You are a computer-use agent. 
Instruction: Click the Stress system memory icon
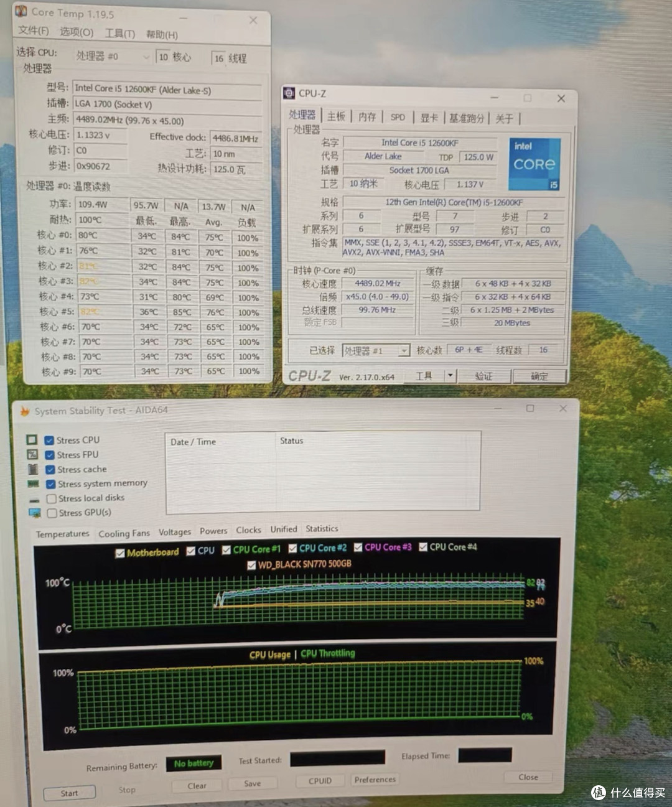pyautogui.click(x=33, y=483)
